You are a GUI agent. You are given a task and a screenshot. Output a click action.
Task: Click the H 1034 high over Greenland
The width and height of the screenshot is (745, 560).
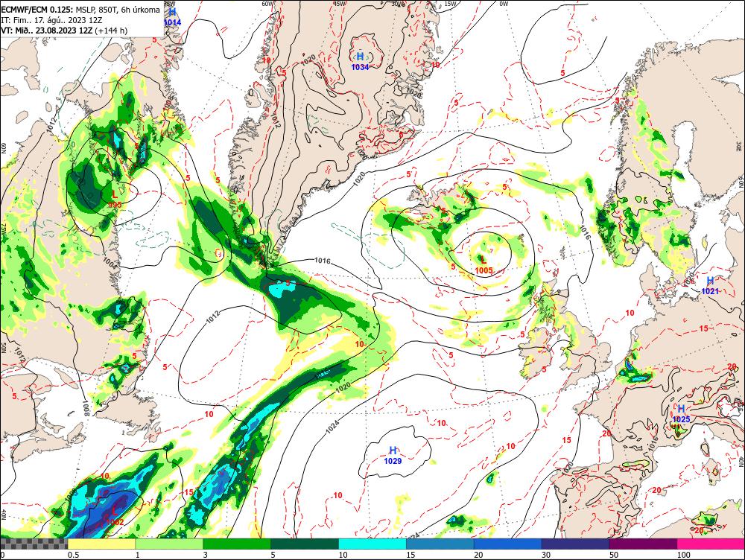[360, 61]
